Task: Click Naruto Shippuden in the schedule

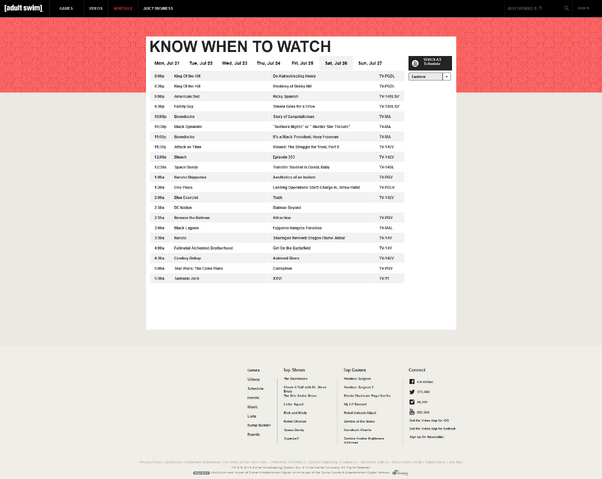Action: 190,177
